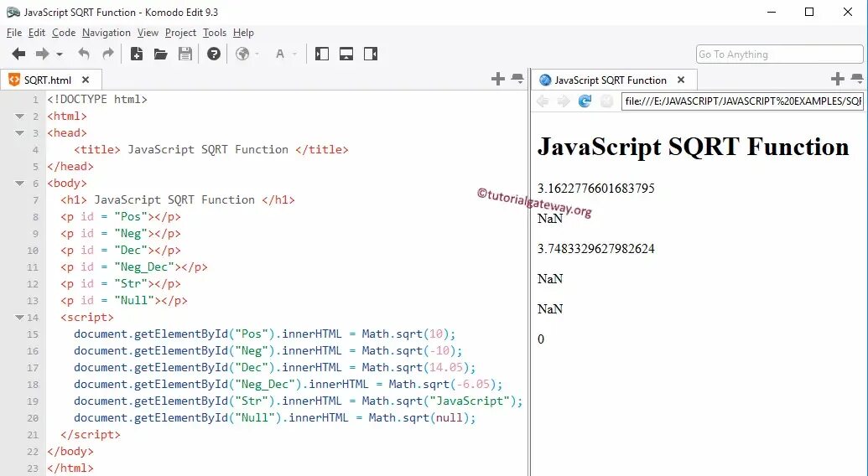Close the SQRT.html tab
Screen dimensions: 868x476
coord(86,80)
